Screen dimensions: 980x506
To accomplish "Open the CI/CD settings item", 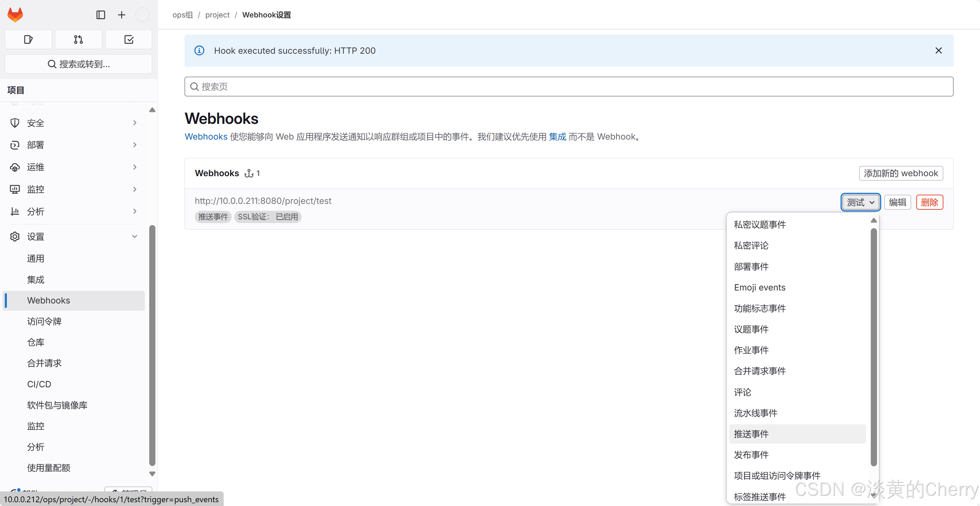I will click(x=39, y=384).
